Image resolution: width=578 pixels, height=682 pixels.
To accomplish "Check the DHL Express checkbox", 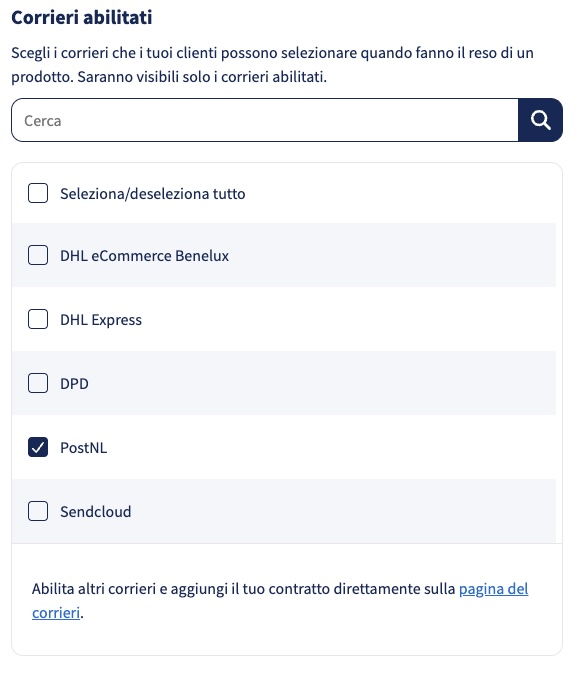I will (38, 319).
